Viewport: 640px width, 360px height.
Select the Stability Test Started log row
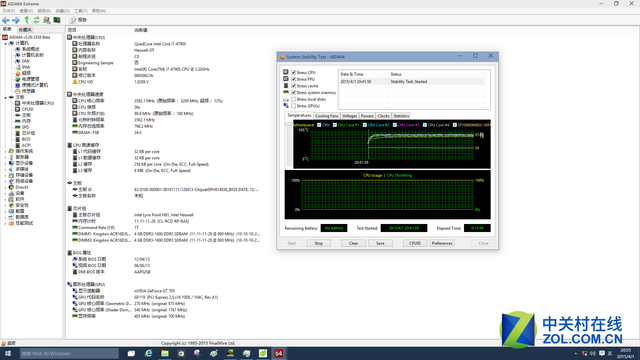pyautogui.click(x=412, y=82)
